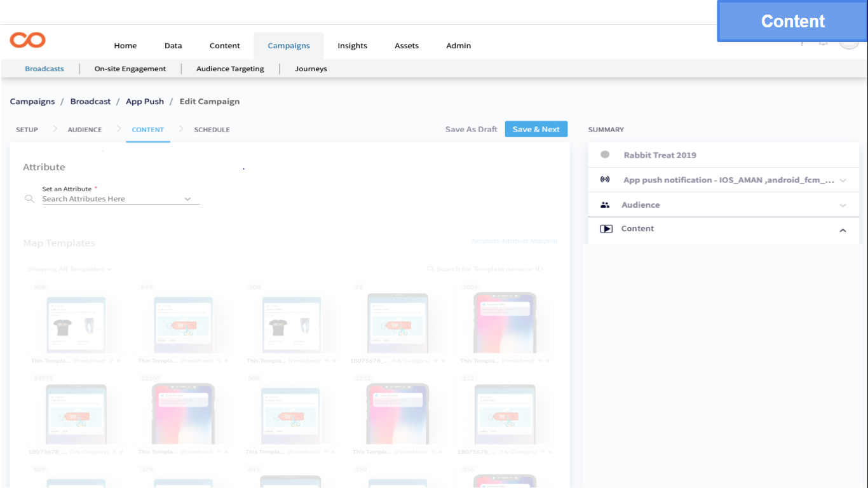This screenshot has width=868, height=488.
Task: Go to the SETUP step
Action: pos(27,130)
